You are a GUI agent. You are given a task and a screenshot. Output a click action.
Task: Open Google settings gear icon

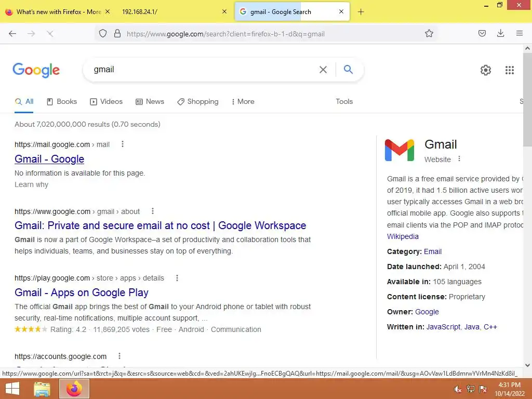(486, 70)
